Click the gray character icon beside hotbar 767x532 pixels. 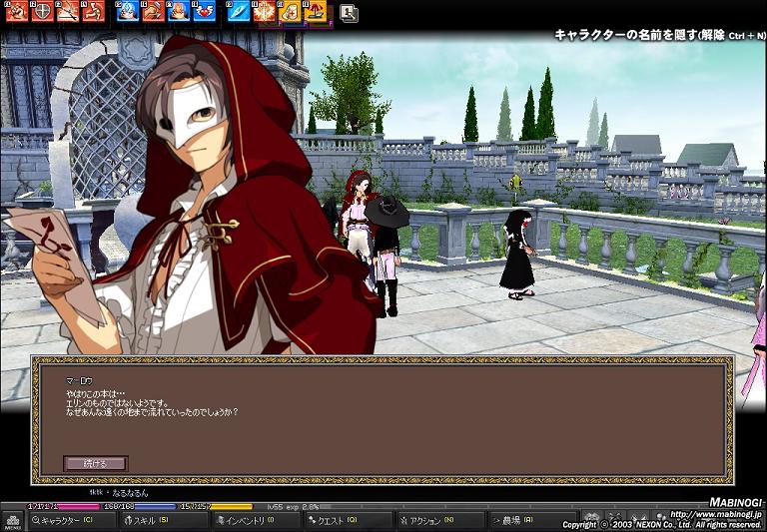pyautogui.click(x=349, y=13)
